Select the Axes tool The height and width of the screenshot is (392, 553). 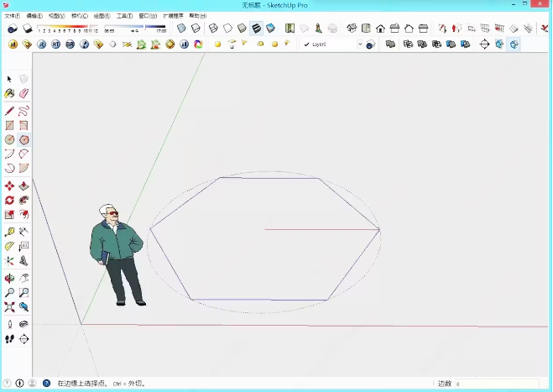9,261
